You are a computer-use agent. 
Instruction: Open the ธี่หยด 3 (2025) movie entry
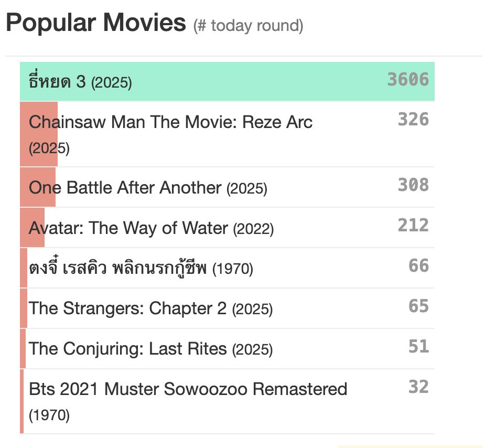coord(227,81)
